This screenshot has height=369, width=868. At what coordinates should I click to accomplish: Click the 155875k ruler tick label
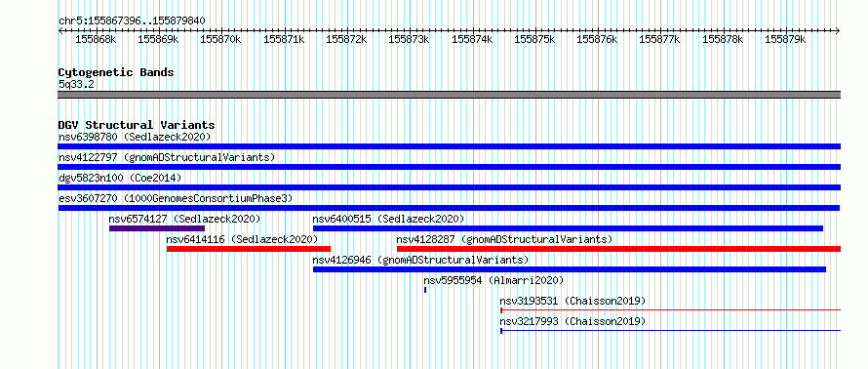click(534, 39)
